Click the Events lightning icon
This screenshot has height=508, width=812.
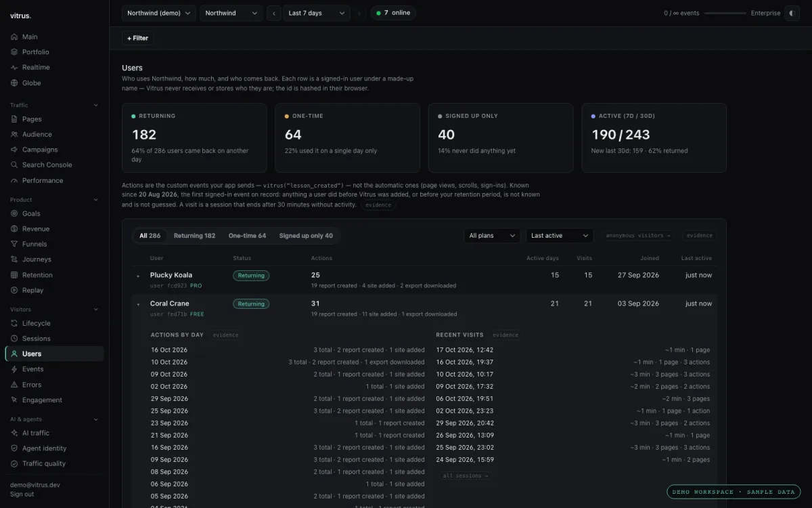pos(14,369)
